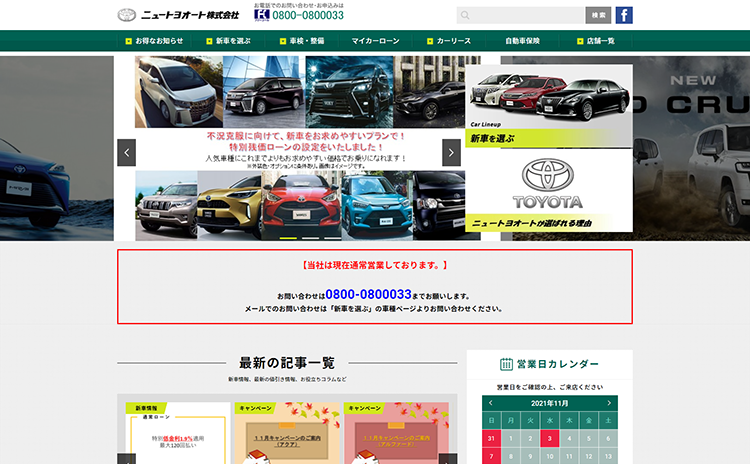Select calendar date 31

point(491,438)
